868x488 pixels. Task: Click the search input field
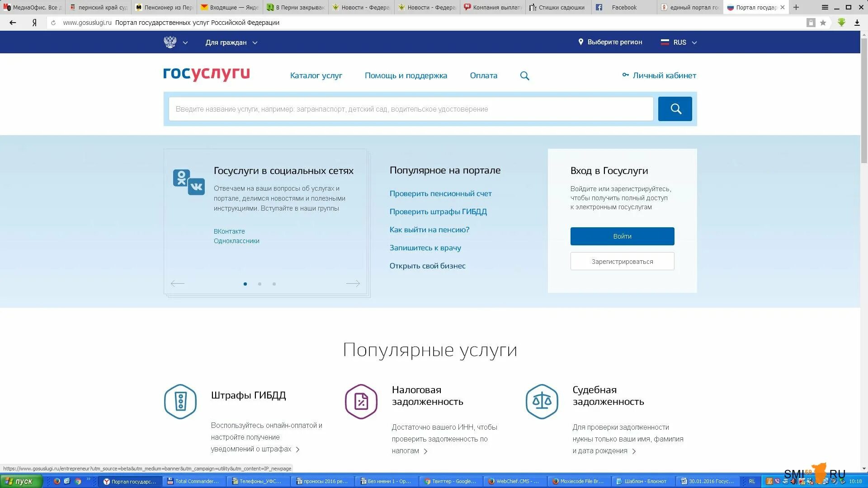(411, 108)
